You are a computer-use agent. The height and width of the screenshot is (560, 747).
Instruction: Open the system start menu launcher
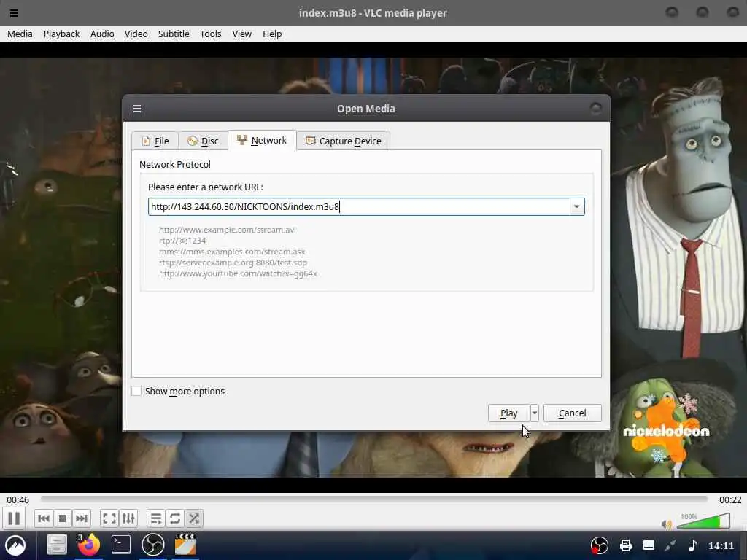[16, 545]
